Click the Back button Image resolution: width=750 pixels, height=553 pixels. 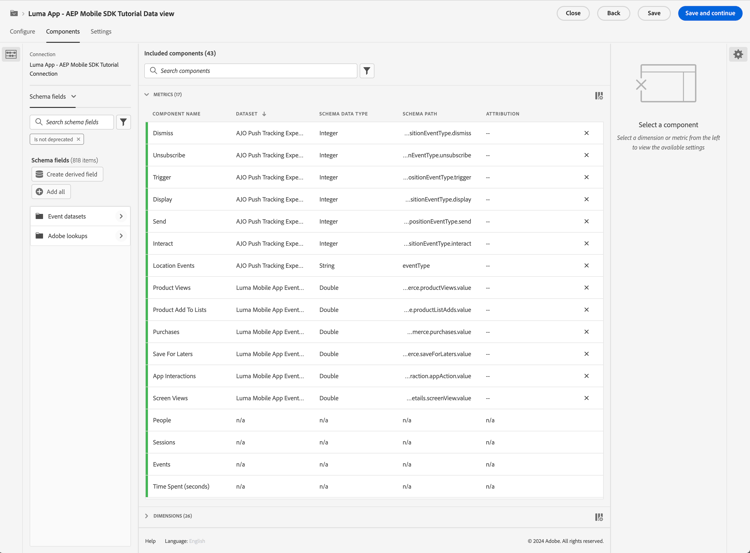(614, 13)
